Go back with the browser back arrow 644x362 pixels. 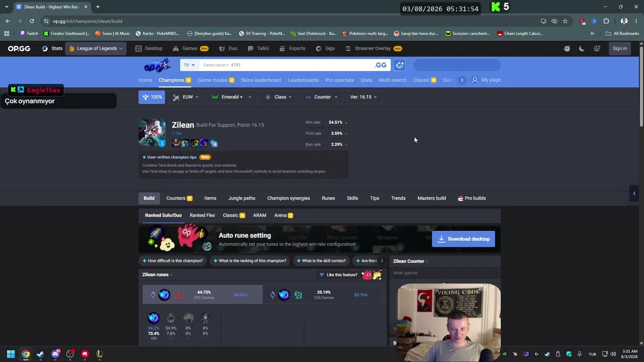pyautogui.click(x=8, y=21)
